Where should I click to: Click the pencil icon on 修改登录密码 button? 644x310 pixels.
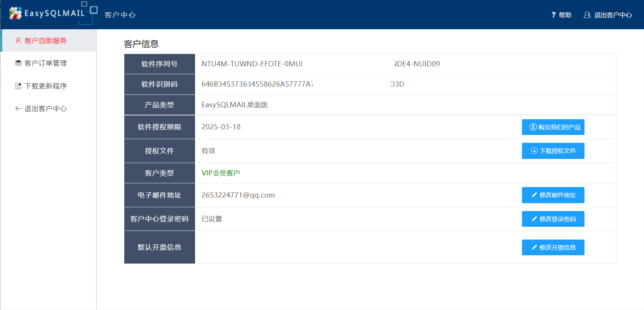click(534, 219)
